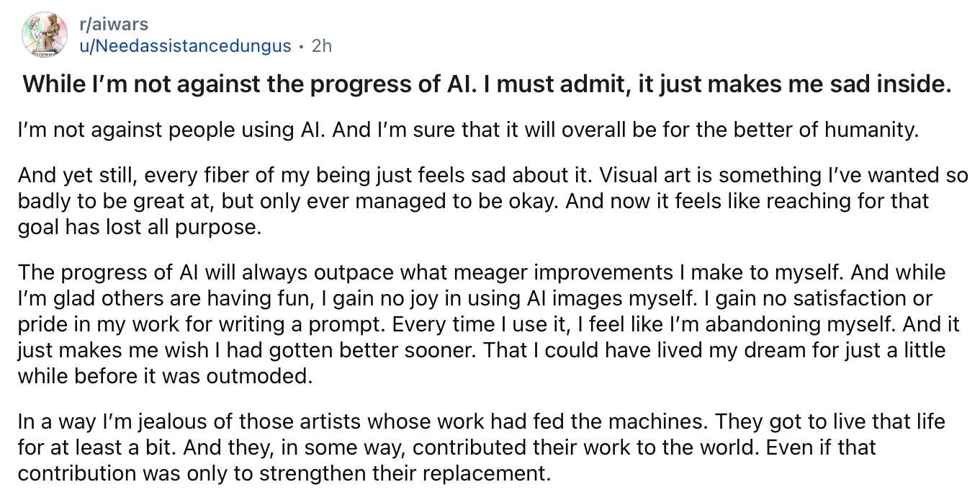
Task: Click paragraph starting "I'm not against people"
Action: (x=469, y=130)
